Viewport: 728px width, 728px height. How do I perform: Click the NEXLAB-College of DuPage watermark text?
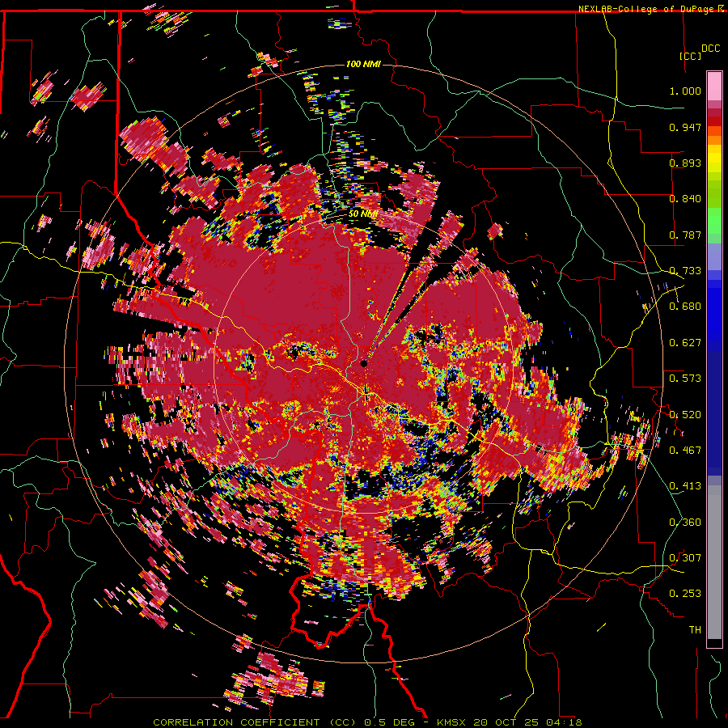click(647, 9)
